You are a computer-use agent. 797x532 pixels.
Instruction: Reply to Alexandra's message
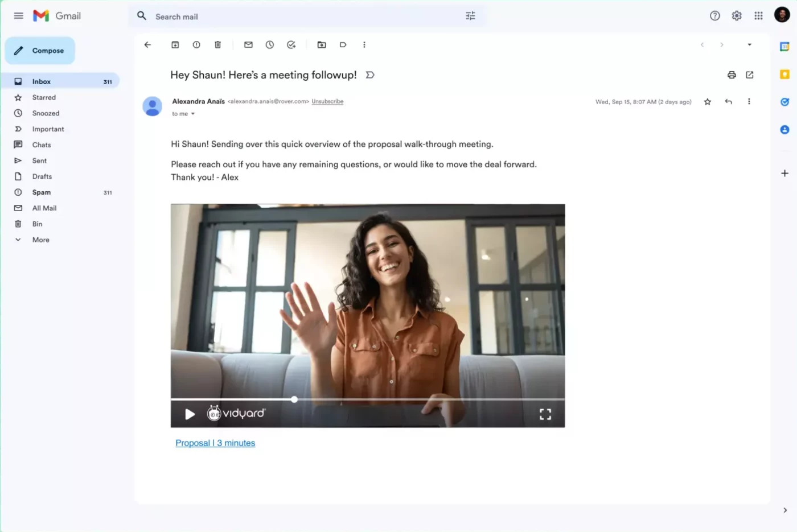tap(729, 102)
